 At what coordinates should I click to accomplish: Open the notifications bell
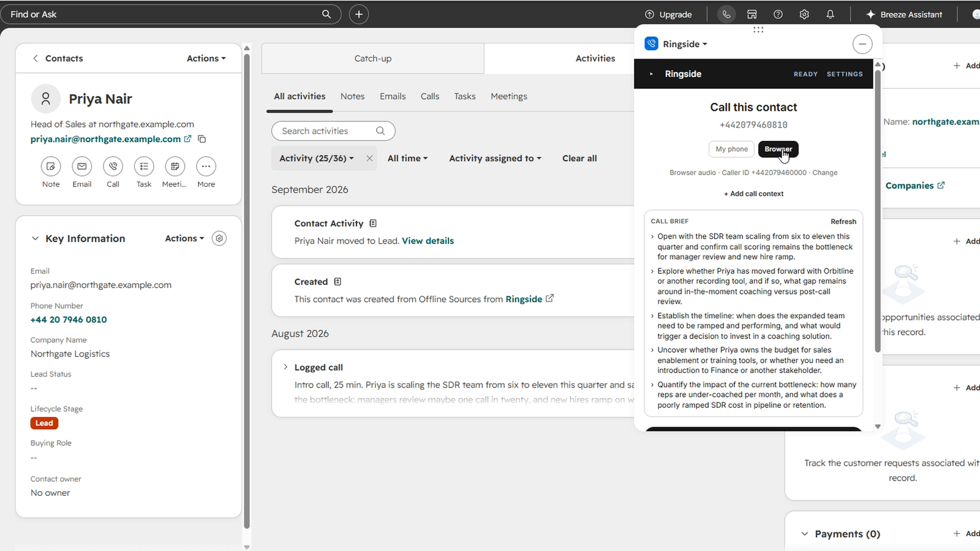click(x=830, y=14)
